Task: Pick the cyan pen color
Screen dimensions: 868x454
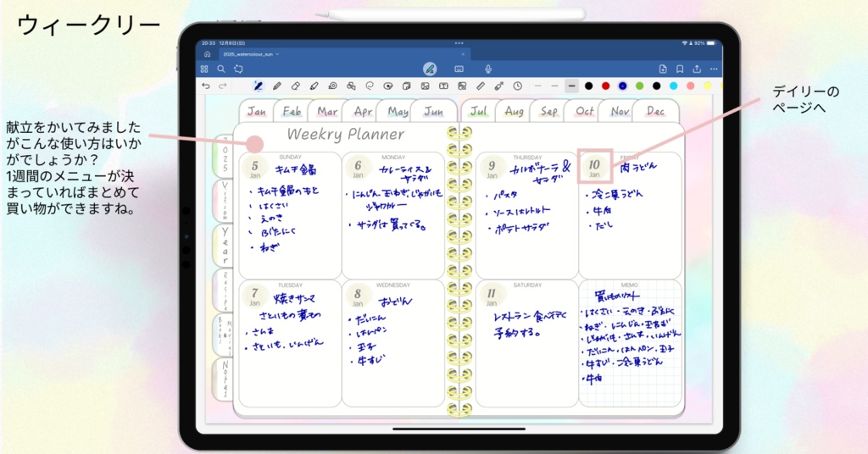Action: click(673, 86)
